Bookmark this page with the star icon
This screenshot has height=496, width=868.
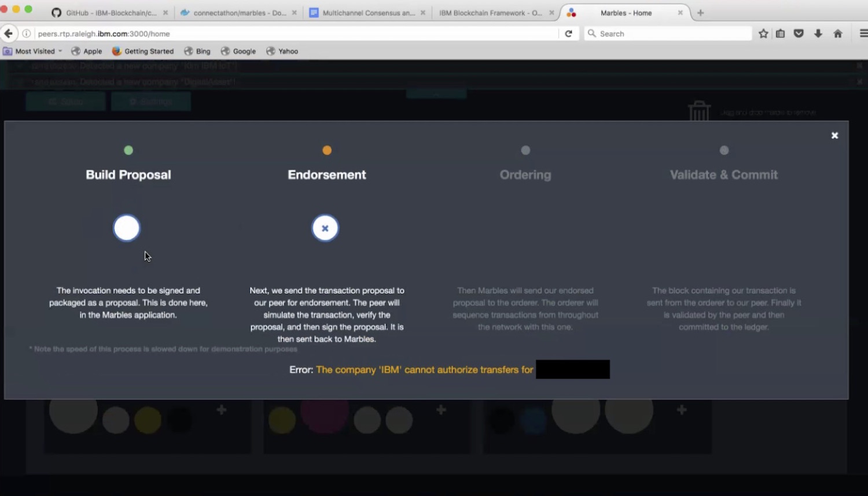(x=763, y=34)
